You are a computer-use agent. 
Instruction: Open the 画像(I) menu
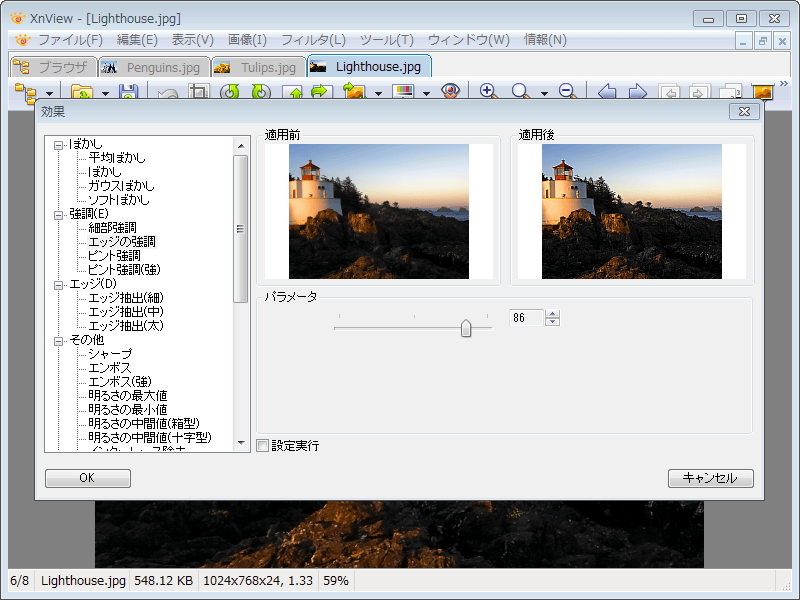247,40
